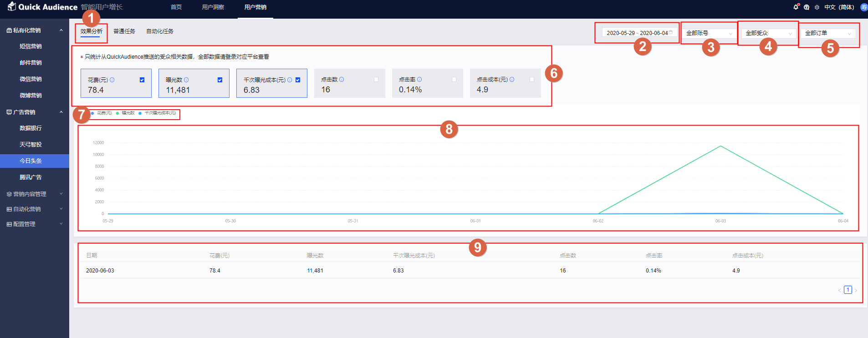Image resolution: width=868 pixels, height=338 pixels.
Task: Open 短信营销 in sidebar
Action: click(x=31, y=46)
